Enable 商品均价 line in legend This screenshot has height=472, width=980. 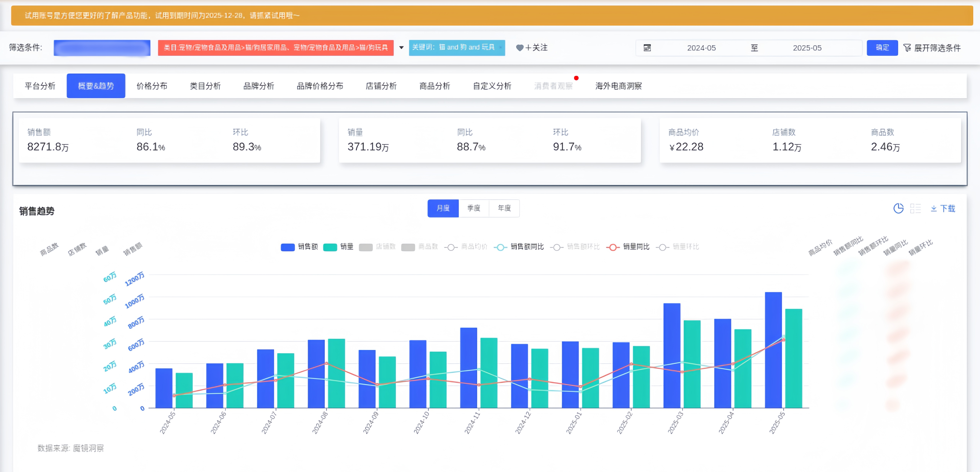(466, 247)
